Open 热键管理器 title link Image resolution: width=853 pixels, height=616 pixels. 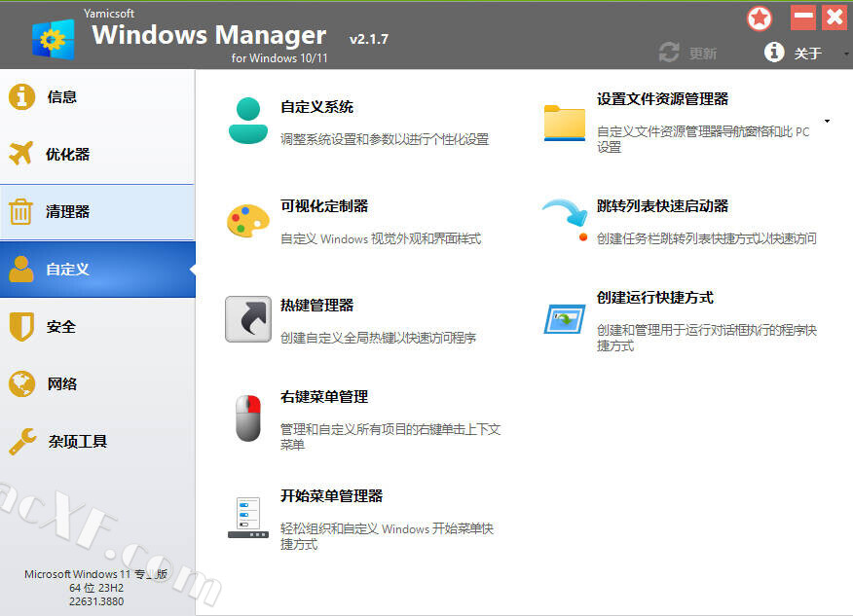click(x=316, y=305)
